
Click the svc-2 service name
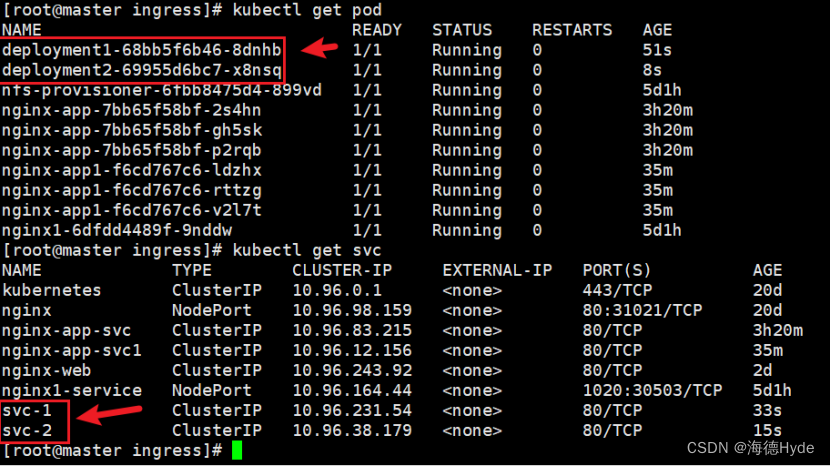tap(26, 431)
